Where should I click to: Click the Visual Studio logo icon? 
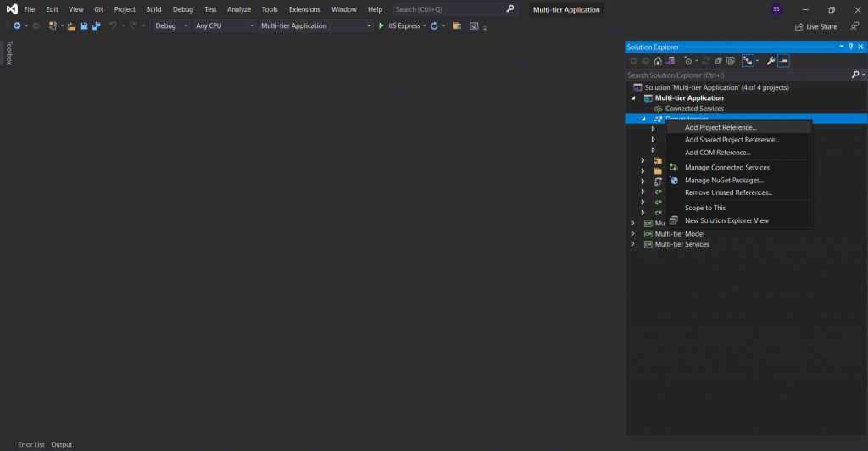[12, 9]
